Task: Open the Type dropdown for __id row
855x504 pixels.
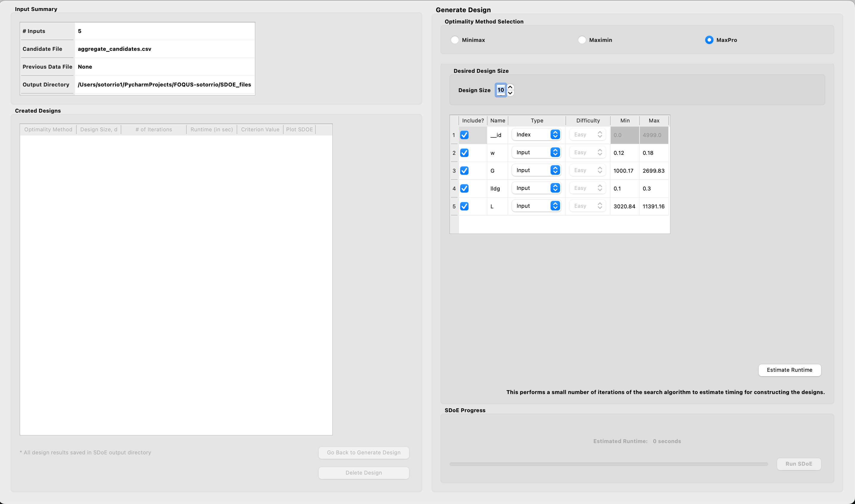Action: pyautogui.click(x=536, y=135)
